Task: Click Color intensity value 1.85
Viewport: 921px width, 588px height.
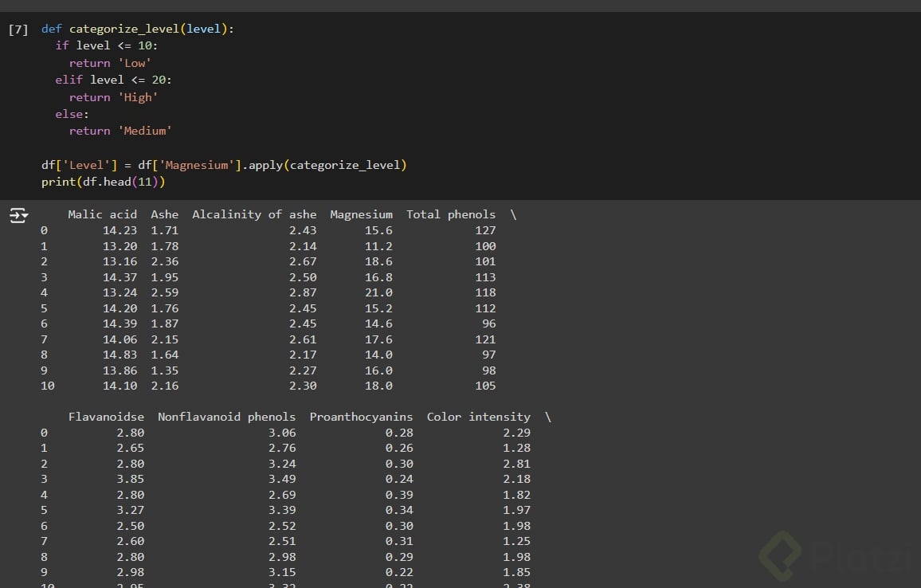Action: [x=517, y=573]
